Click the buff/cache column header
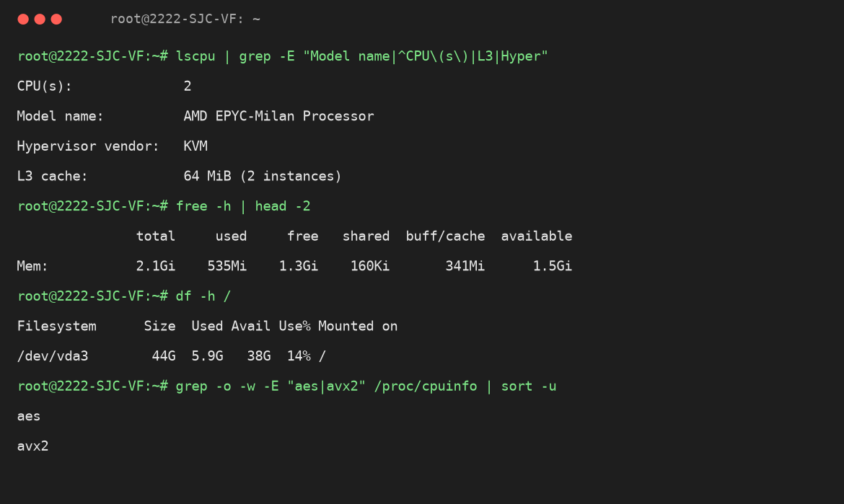Viewport: 844px width, 504px height. 445,236
